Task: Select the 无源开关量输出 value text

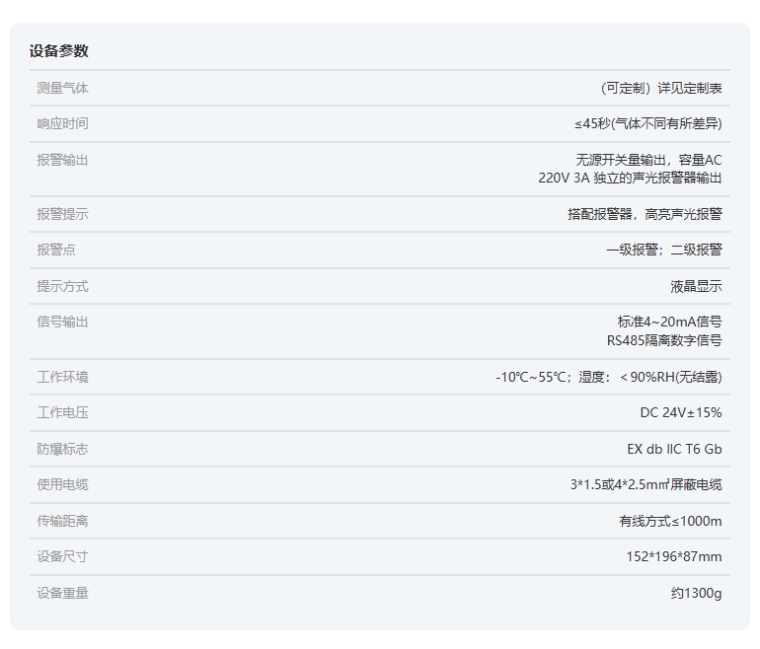Action: [x=643, y=160]
